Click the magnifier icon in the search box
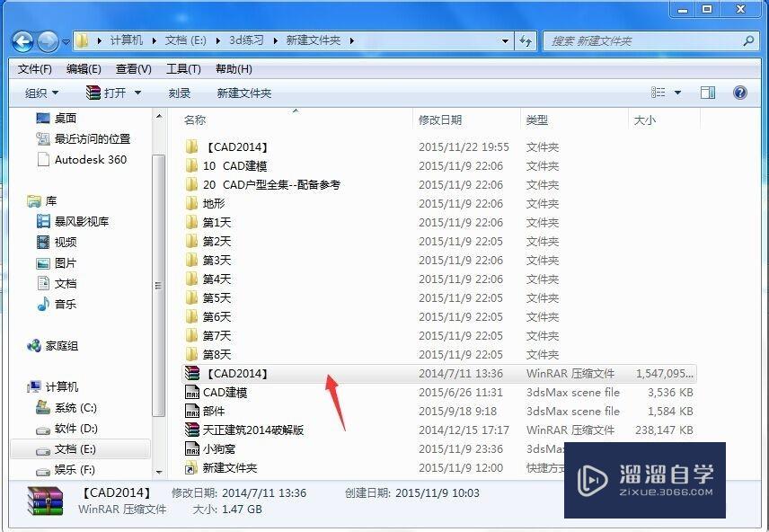The image size is (769, 532). pyautogui.click(x=748, y=40)
